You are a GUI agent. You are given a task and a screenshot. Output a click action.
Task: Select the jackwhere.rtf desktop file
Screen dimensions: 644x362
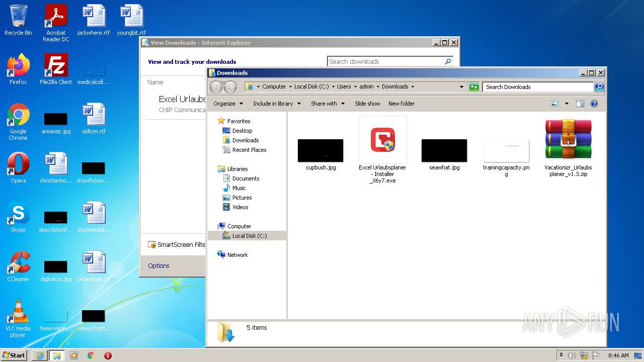(x=94, y=20)
